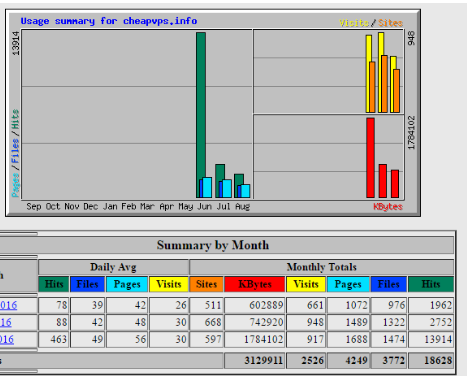Open the third row month link
This screenshot has height=376, width=467.
(7, 339)
